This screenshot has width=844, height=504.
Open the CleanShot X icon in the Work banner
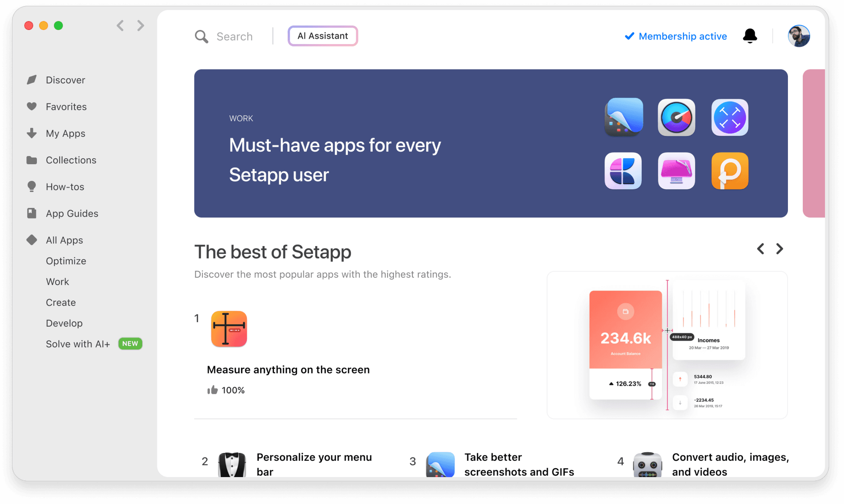tap(623, 117)
